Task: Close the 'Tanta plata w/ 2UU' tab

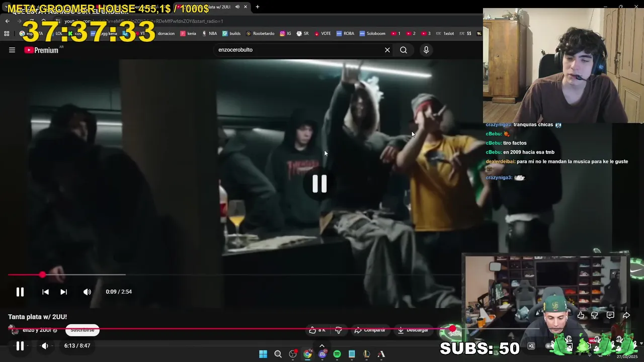Action: [x=246, y=7]
